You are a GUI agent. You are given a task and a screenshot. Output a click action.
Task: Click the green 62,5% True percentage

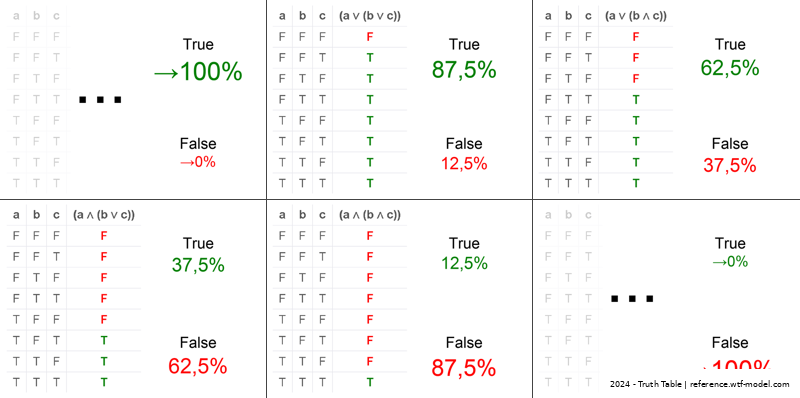(x=730, y=67)
